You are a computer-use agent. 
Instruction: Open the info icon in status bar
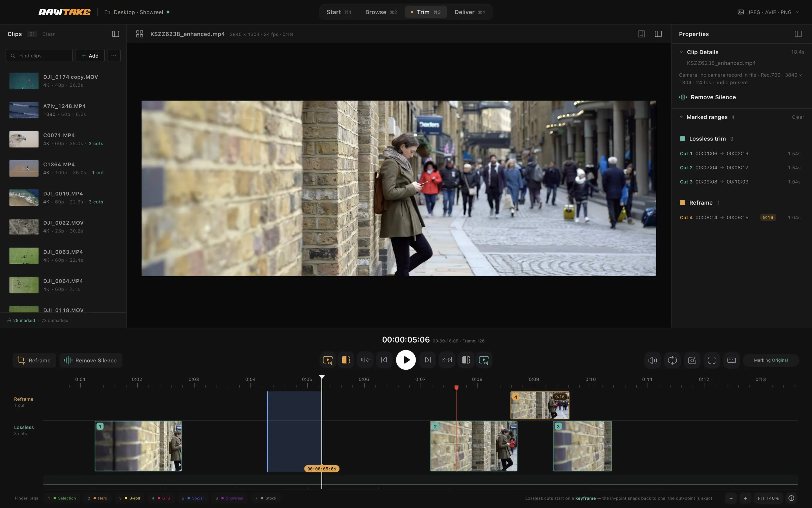(x=791, y=498)
